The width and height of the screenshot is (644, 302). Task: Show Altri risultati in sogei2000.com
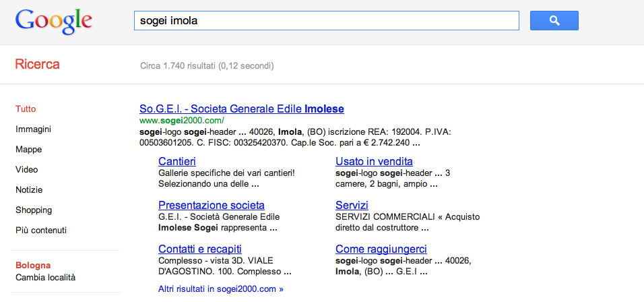click(220, 289)
